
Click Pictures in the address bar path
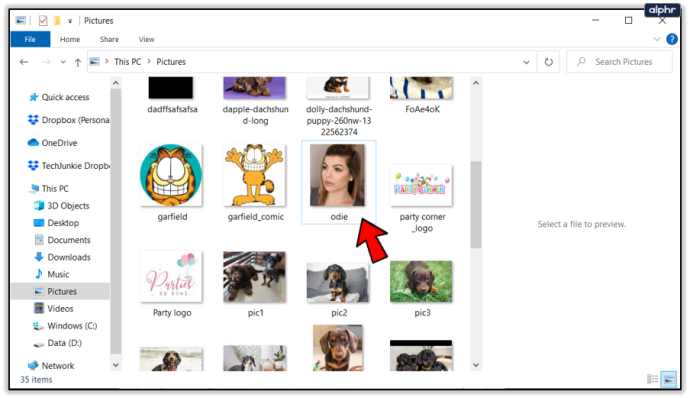click(171, 62)
